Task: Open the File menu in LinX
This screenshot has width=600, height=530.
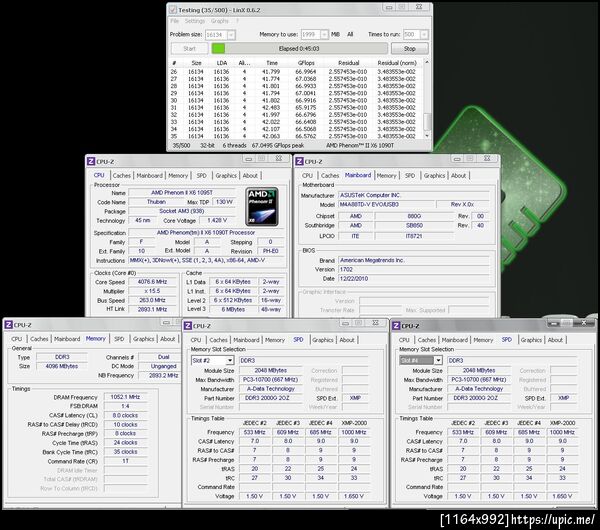Action: (x=174, y=21)
